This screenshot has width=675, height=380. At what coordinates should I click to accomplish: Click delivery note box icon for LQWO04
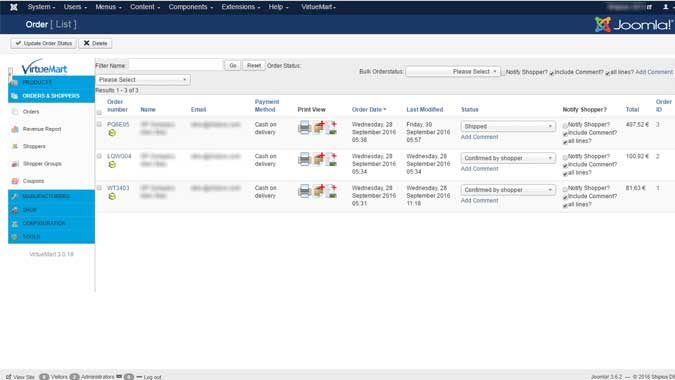pos(319,159)
